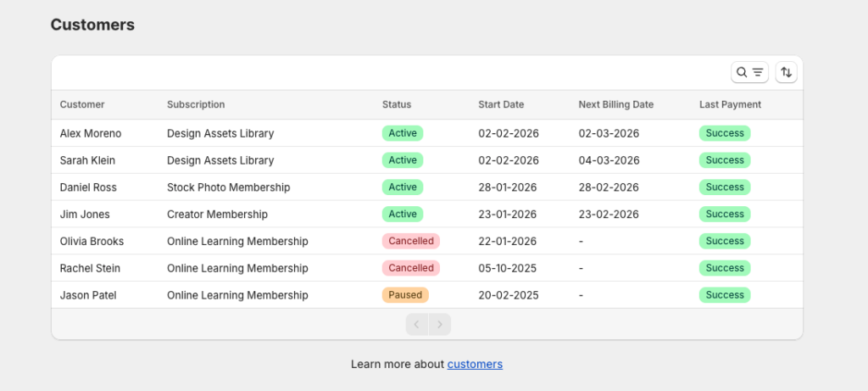Click the Subscription column header
The height and width of the screenshot is (391, 868).
(x=196, y=105)
